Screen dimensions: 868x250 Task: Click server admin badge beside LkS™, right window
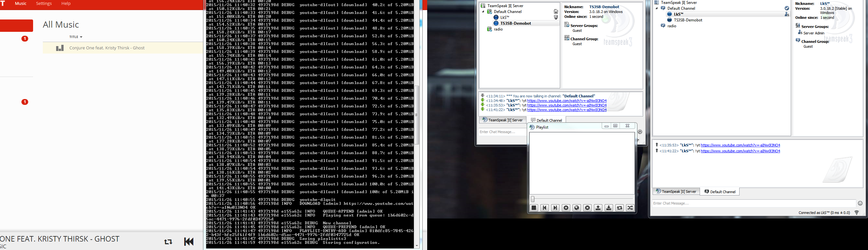(787, 14)
